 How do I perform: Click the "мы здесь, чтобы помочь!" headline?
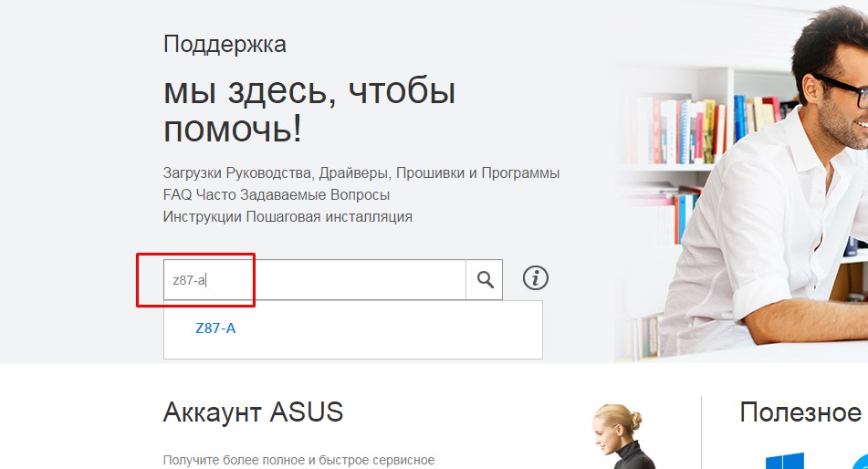[309, 110]
